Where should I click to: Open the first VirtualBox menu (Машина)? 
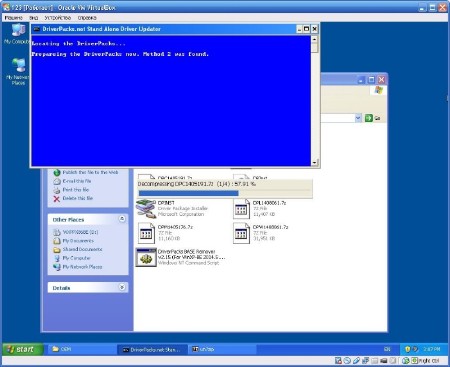click(14, 18)
